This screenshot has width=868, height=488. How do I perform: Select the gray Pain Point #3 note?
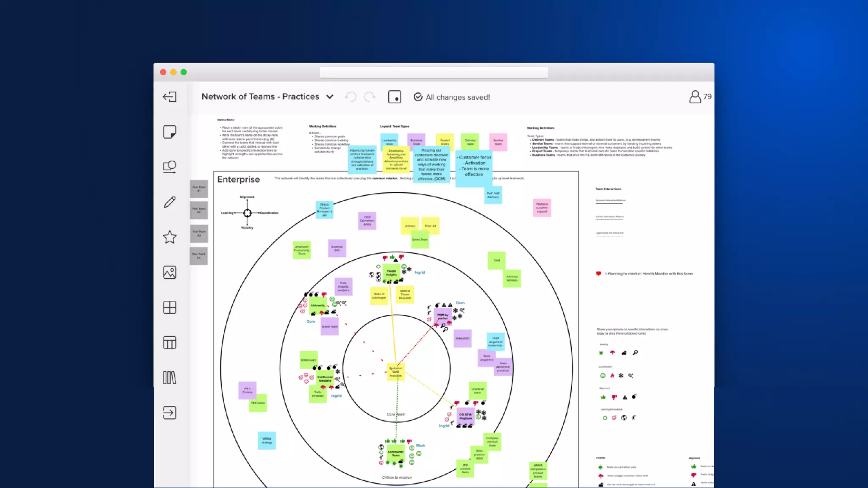pos(199,233)
